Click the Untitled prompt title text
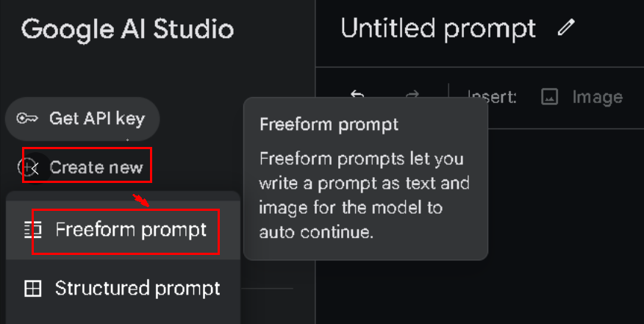644x324 pixels. pos(438,29)
